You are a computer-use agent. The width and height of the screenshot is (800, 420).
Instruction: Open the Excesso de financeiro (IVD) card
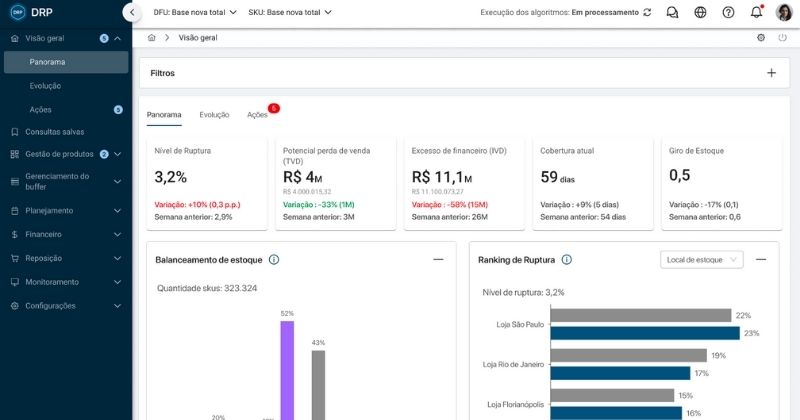[464, 184]
